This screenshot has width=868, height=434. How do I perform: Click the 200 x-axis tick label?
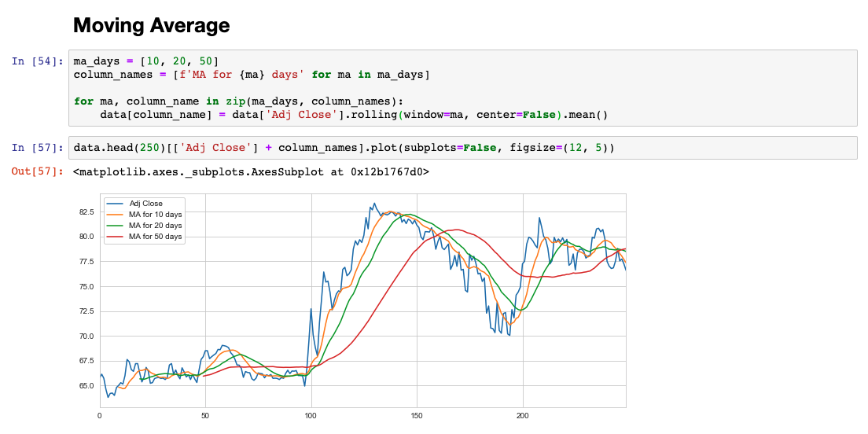click(x=523, y=415)
